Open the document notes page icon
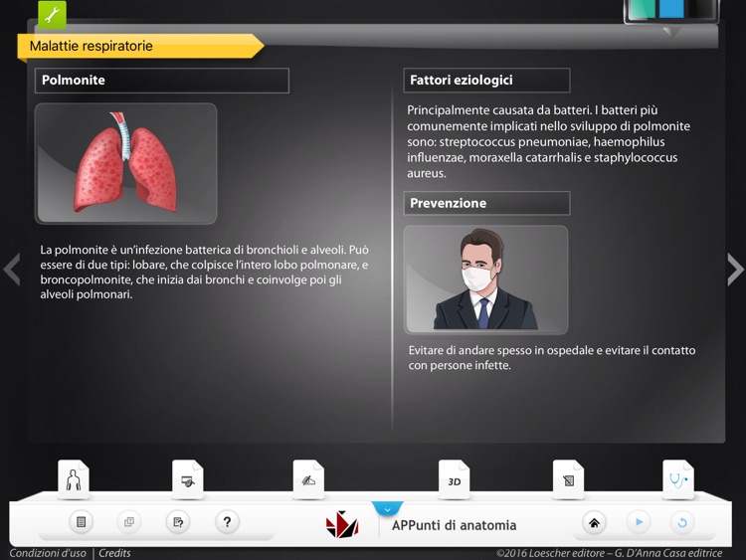This screenshot has width=746, height=560. click(568, 479)
